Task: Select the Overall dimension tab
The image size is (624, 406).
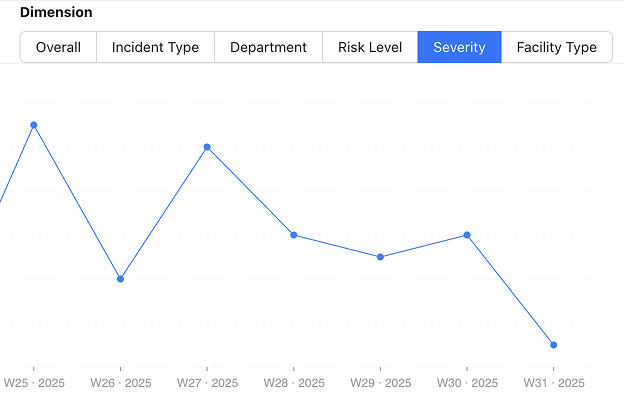Action: 58,47
